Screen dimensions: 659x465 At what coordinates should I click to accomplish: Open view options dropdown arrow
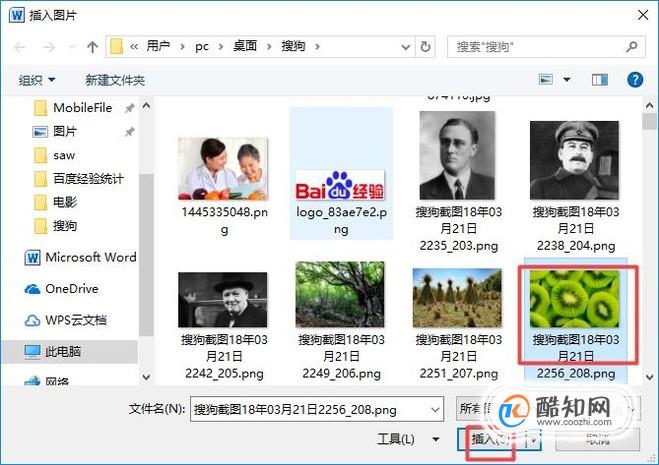(567, 79)
